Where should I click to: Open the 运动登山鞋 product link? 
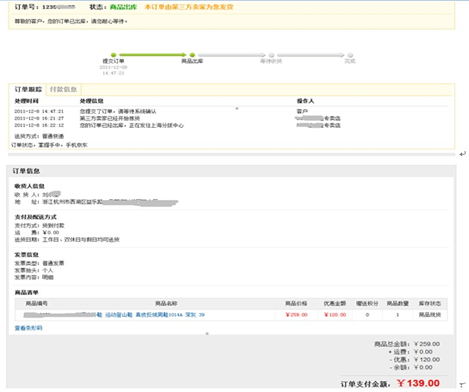coord(119,315)
